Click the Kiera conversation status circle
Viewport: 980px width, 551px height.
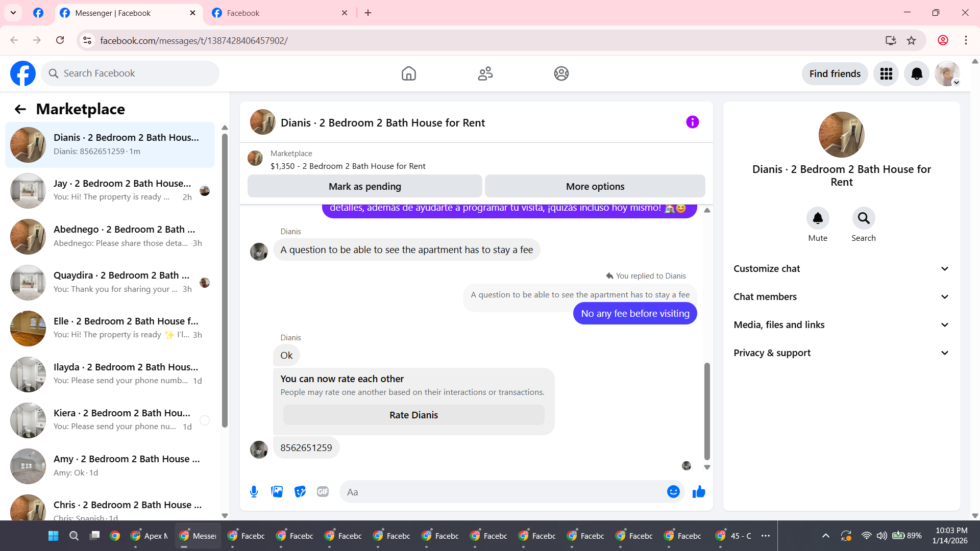tap(205, 420)
